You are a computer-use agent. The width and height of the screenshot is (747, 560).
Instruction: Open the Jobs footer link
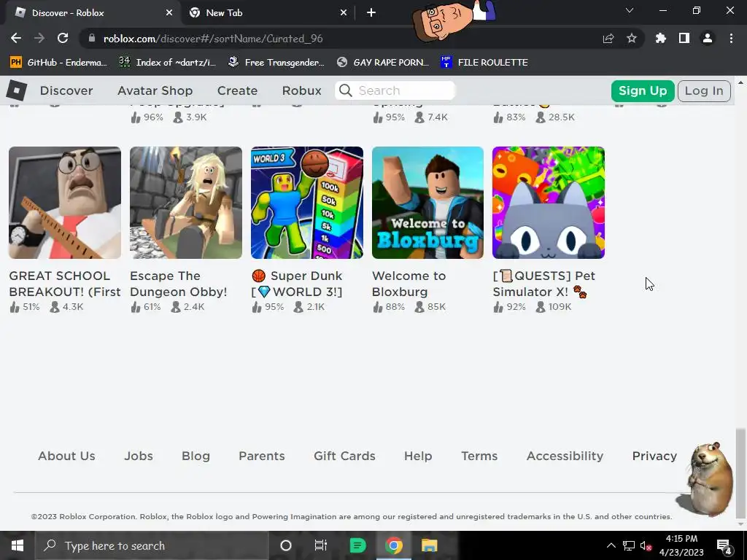139,456
